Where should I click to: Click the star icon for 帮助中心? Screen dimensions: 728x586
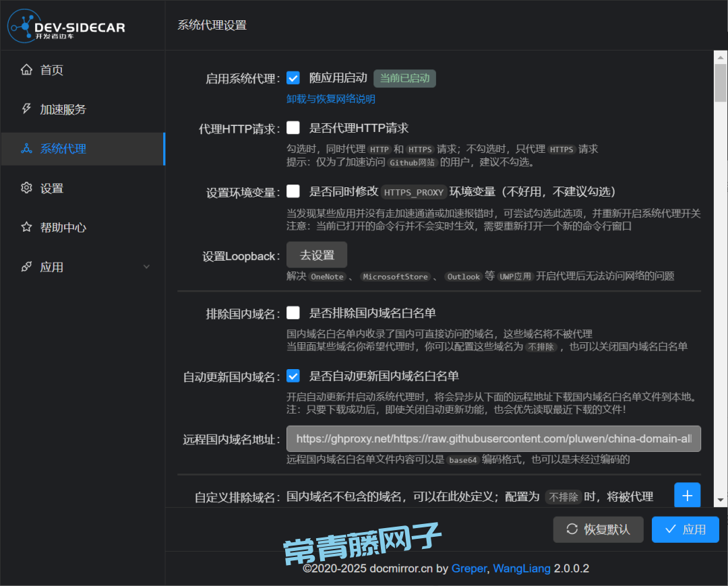tap(26, 228)
